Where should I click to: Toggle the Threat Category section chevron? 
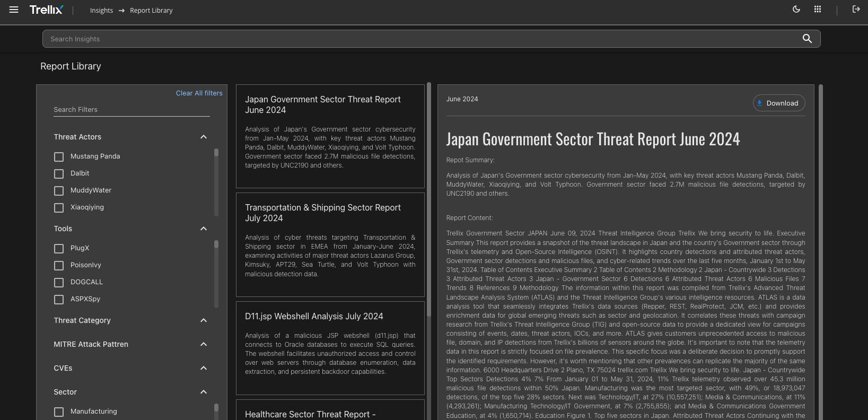[204, 320]
